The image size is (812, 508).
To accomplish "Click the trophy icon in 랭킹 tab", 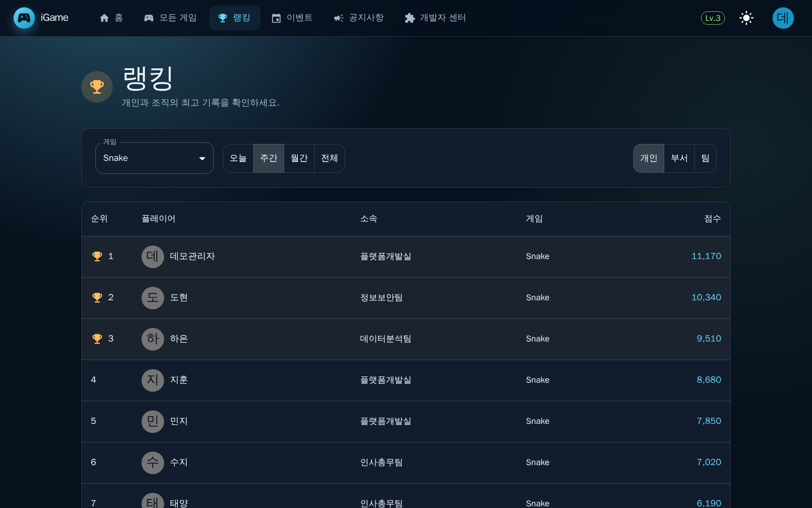I will 223,18.
